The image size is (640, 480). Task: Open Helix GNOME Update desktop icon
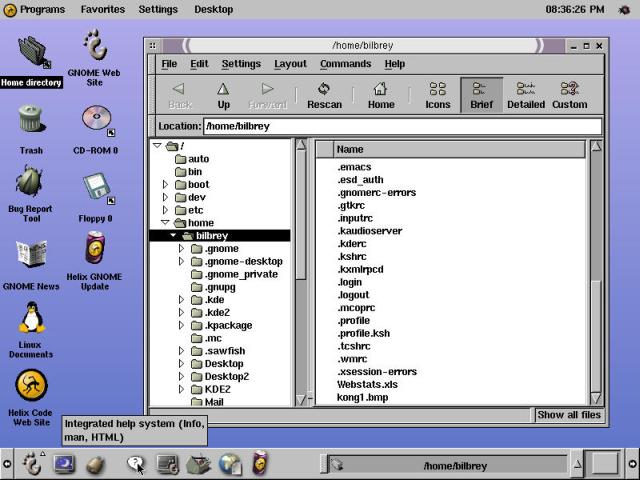pyautogui.click(x=96, y=247)
